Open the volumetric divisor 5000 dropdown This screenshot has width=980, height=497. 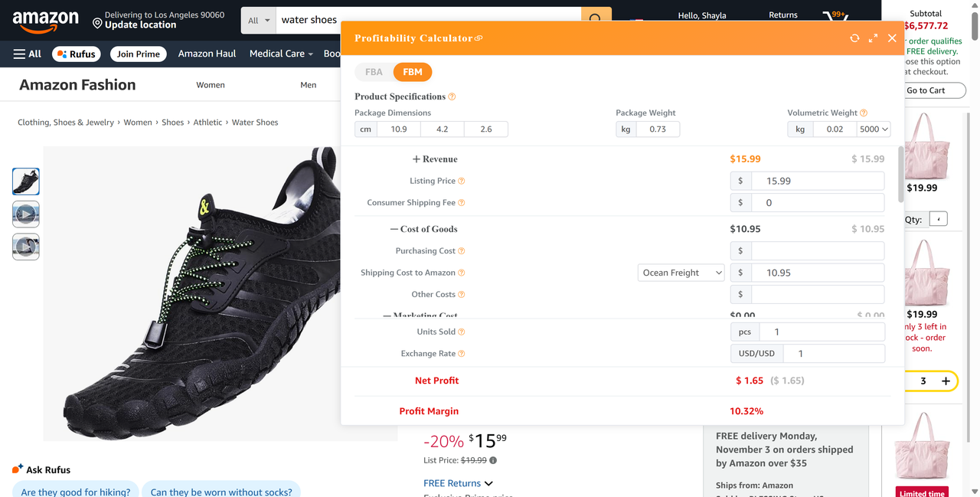coord(874,129)
